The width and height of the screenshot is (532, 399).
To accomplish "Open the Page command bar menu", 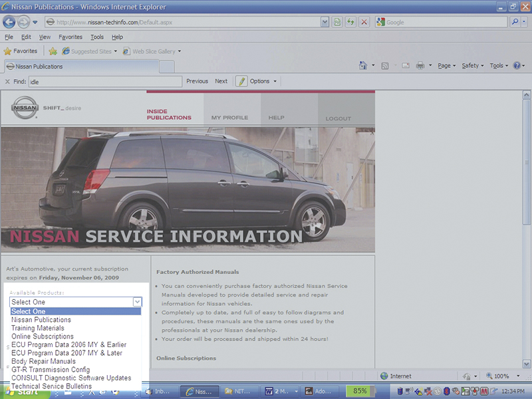I will [446, 66].
